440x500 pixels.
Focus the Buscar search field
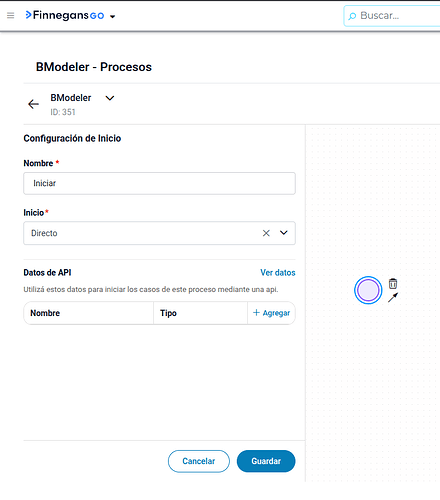pyautogui.click(x=392, y=16)
